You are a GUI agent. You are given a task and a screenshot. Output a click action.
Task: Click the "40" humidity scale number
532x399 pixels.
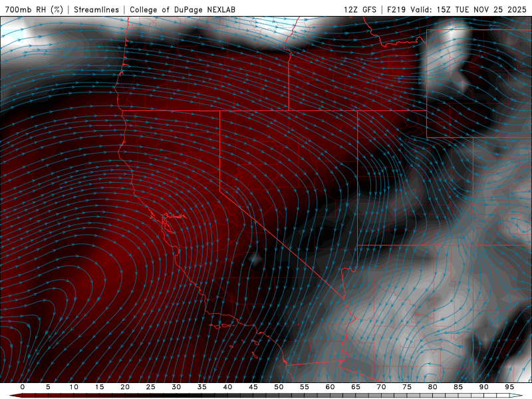pyautogui.click(x=227, y=387)
